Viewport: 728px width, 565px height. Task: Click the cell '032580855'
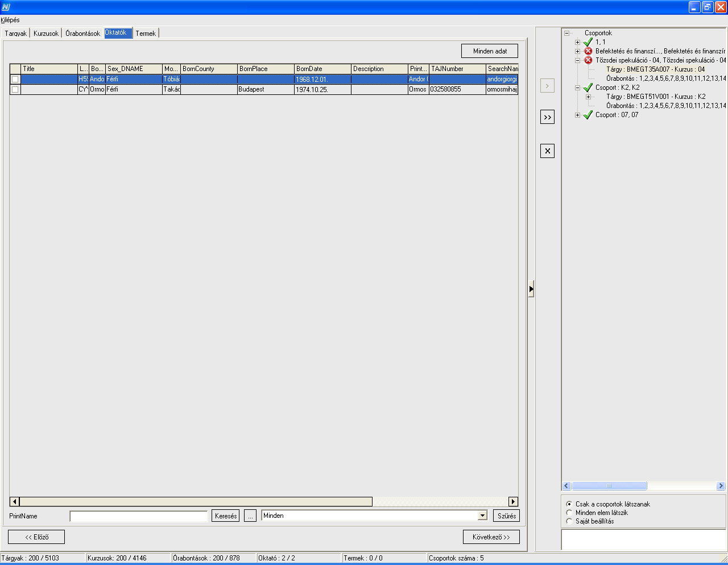457,89
